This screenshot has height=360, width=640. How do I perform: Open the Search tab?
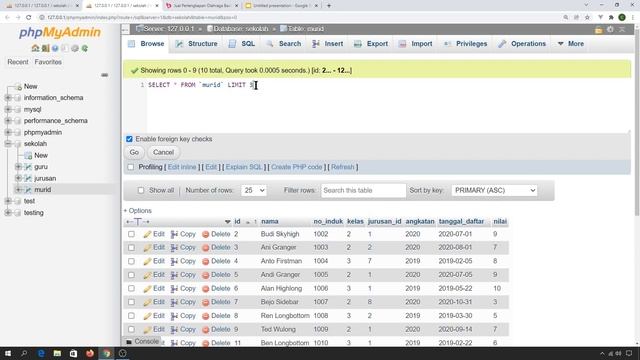point(284,44)
